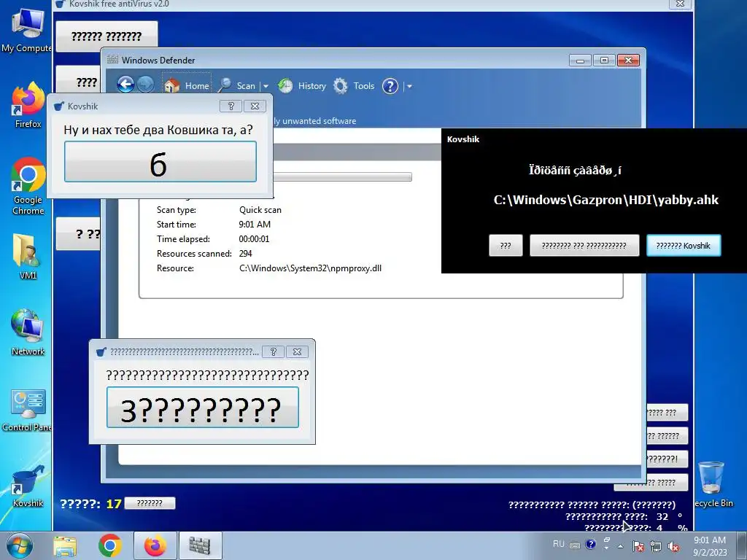
Task: Close the question-mark titled dialog
Action: [298, 352]
